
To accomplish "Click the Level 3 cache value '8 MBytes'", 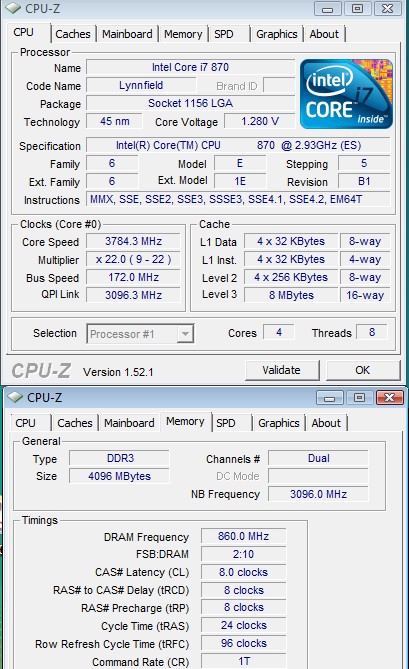I will pos(291,295).
